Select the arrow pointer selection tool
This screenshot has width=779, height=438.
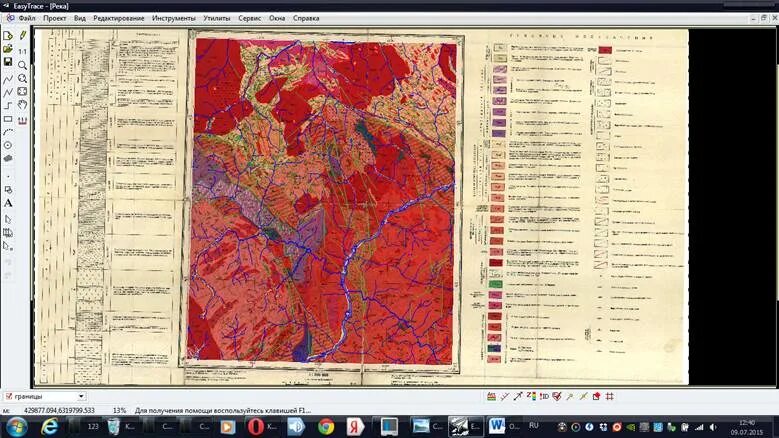point(8,219)
